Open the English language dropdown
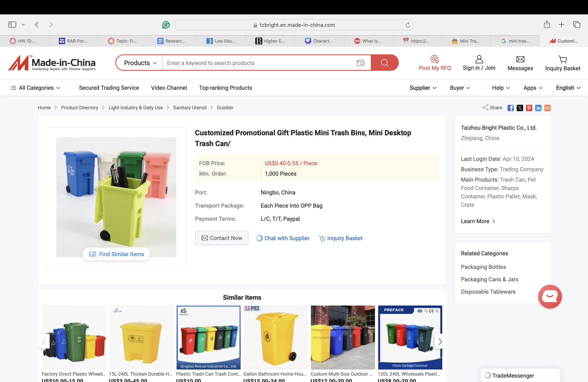This screenshot has width=588, height=382. click(568, 88)
